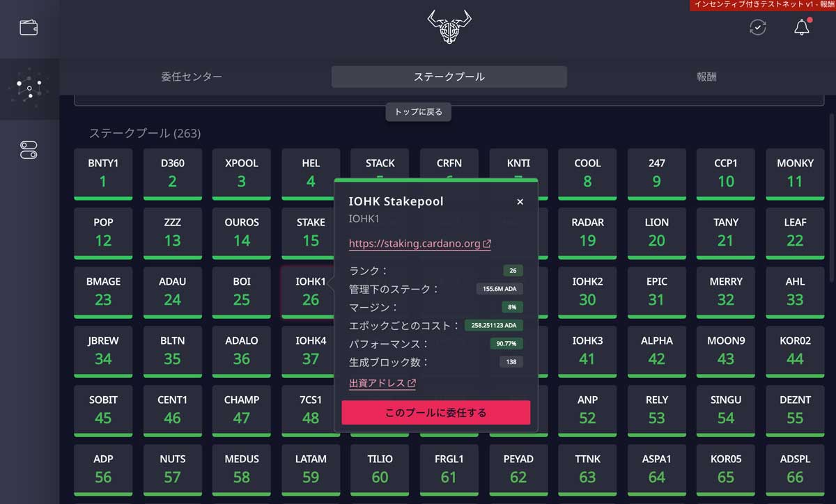Select the IOHK2 stake pool tile

[587, 292]
